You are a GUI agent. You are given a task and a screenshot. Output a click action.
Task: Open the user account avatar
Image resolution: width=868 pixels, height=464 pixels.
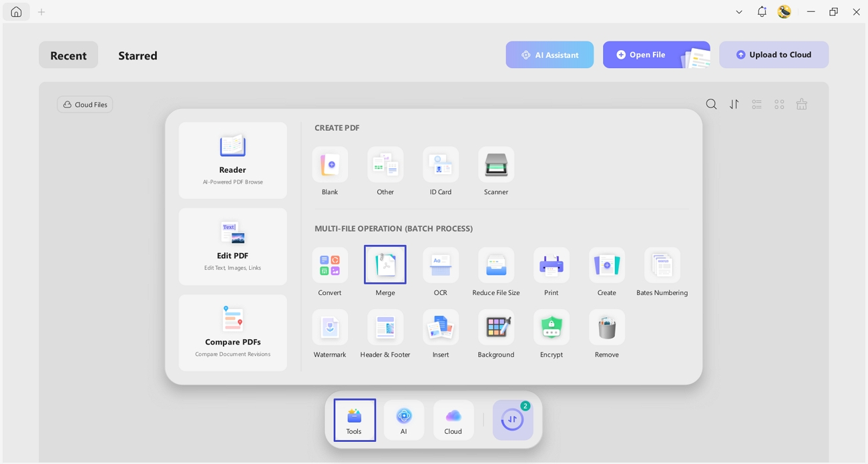pos(785,12)
